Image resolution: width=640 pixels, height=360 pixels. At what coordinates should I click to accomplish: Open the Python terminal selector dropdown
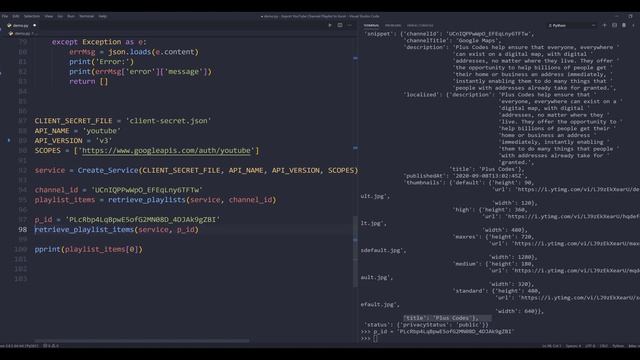coord(571,25)
